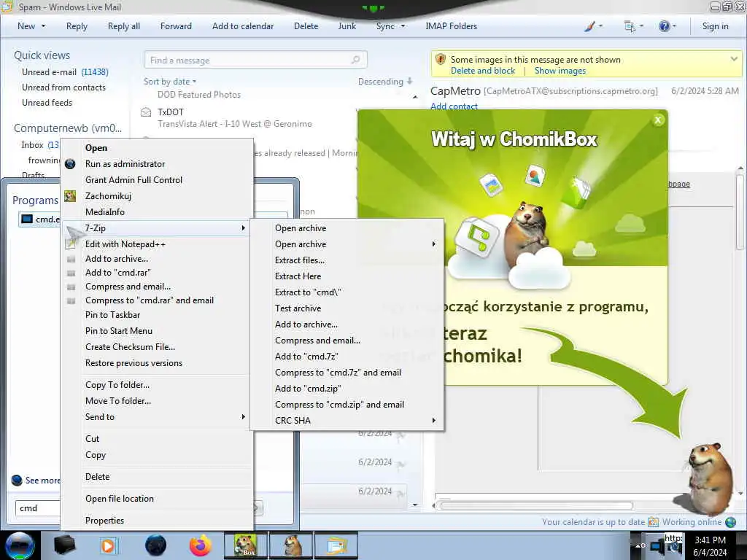Screen dimensions: 747x560
Task: Expand the 7-Zip submenu arrow
Action: click(x=244, y=228)
